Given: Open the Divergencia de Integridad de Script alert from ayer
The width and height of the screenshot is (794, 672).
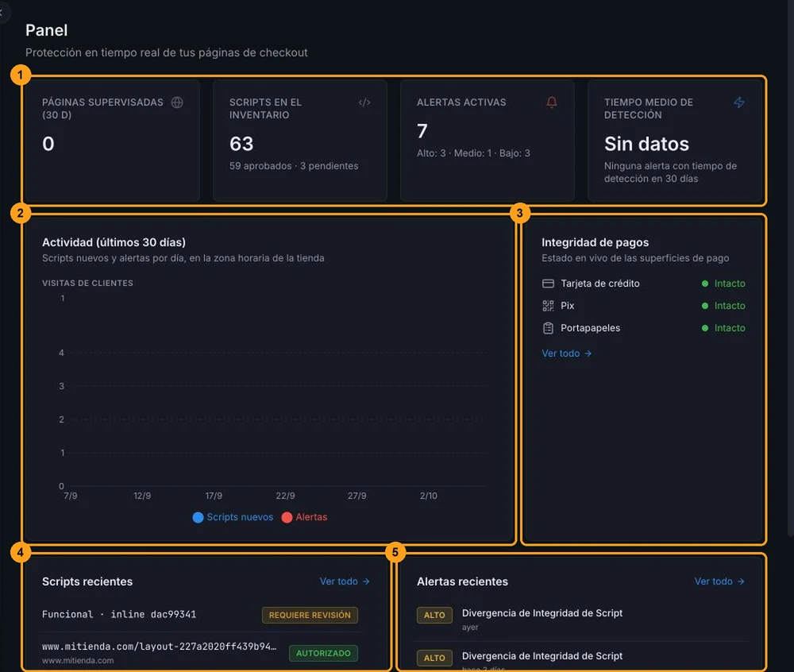Looking at the screenshot, I should tap(542, 613).
